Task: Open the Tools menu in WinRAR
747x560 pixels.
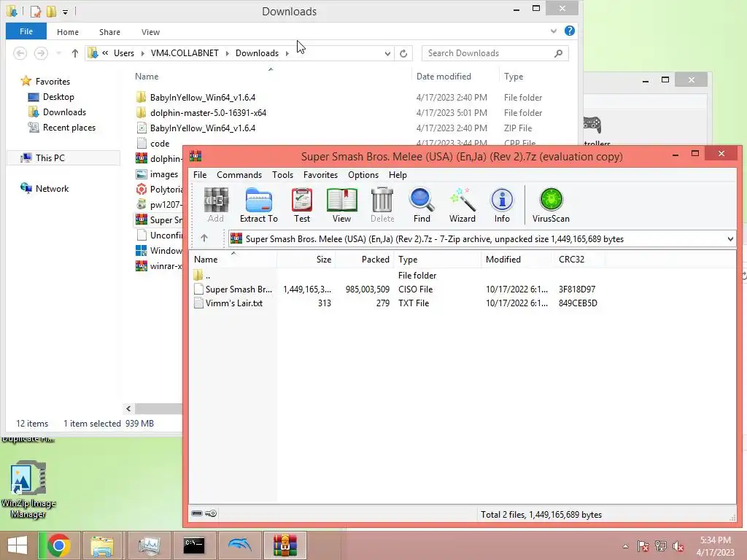Action: (x=282, y=175)
